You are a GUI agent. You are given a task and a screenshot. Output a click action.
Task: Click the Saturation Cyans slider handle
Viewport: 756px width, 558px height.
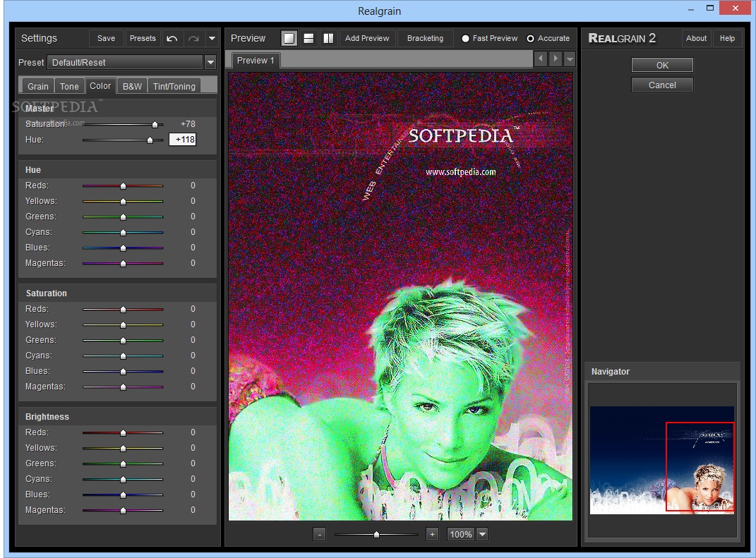123,356
